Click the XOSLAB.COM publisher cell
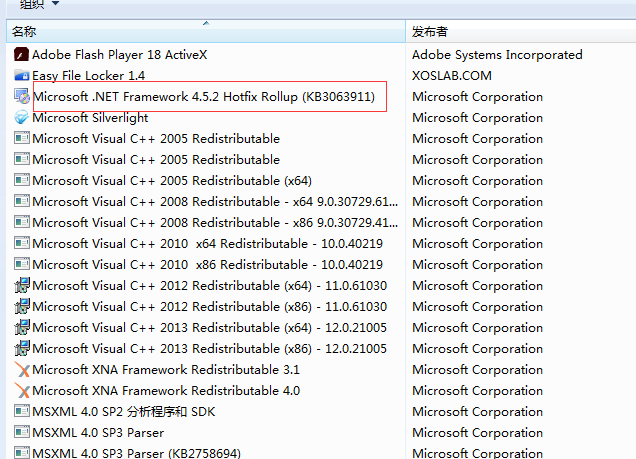 pos(452,76)
